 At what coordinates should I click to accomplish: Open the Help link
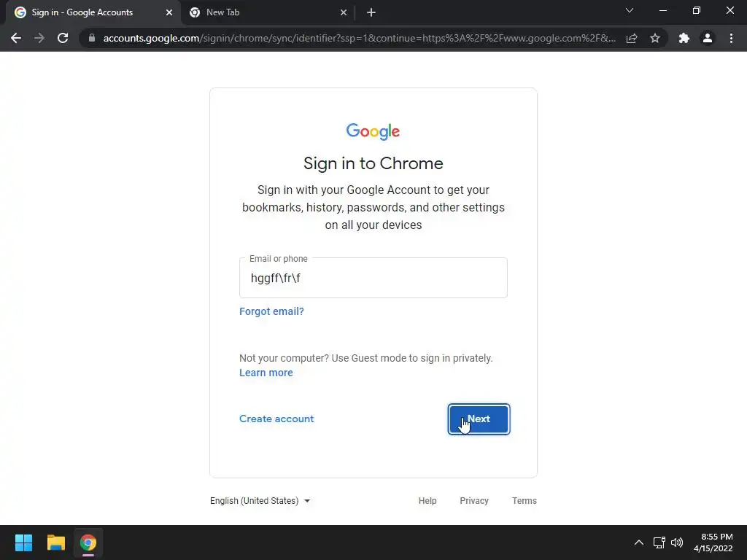pyautogui.click(x=427, y=501)
